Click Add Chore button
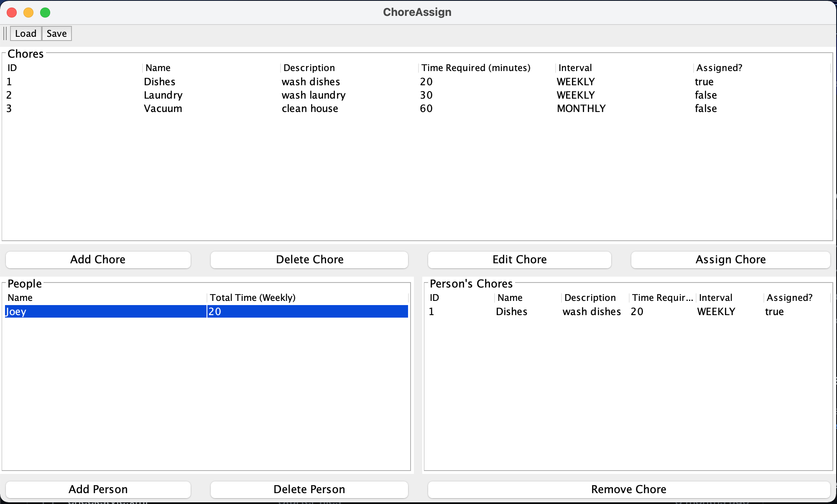837x504 pixels. [97, 260]
